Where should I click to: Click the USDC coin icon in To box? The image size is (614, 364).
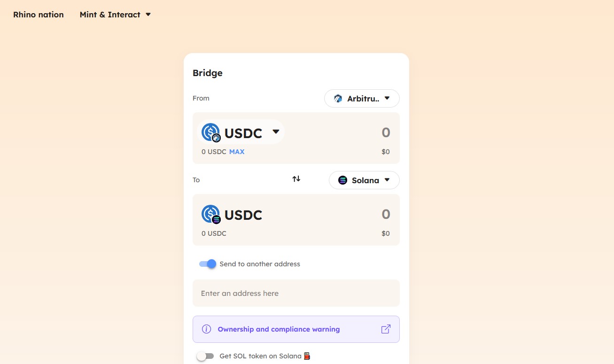[210, 214]
